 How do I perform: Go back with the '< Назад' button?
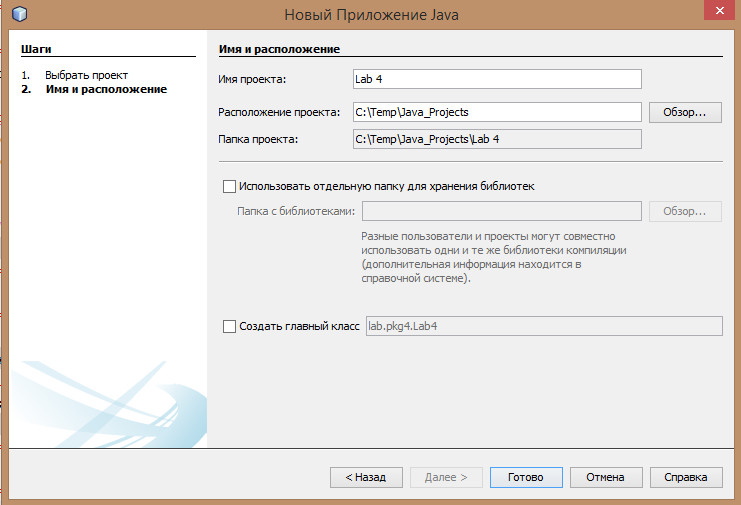point(366,477)
